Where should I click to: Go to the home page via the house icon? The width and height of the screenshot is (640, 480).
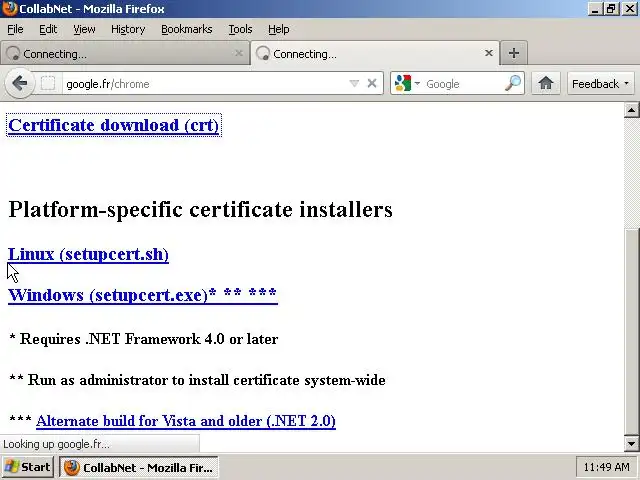point(546,83)
